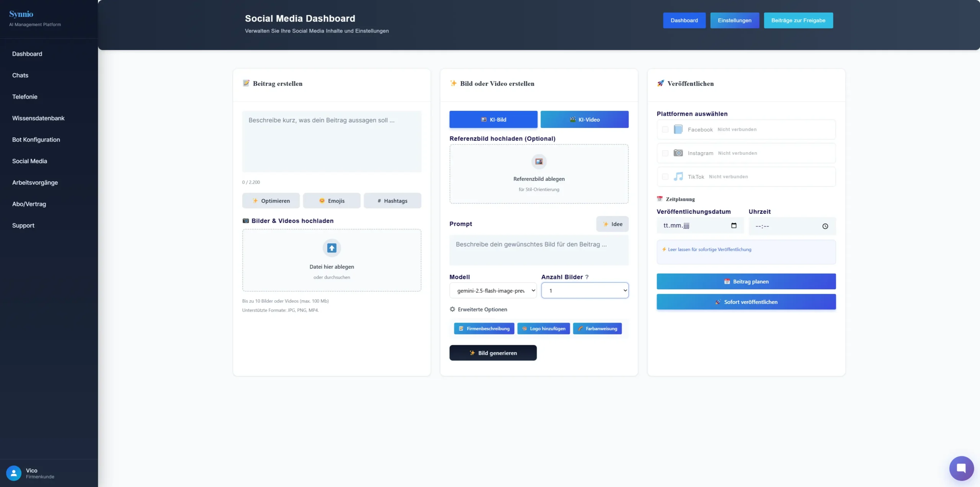The height and width of the screenshot is (487, 980).
Task: Click the post description text area
Action: tap(332, 141)
